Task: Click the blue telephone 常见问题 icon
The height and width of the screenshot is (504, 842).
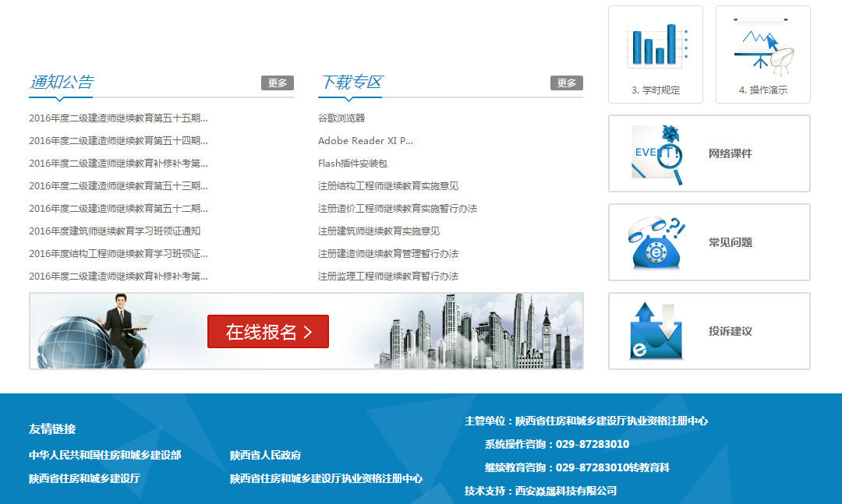Action: click(x=656, y=242)
